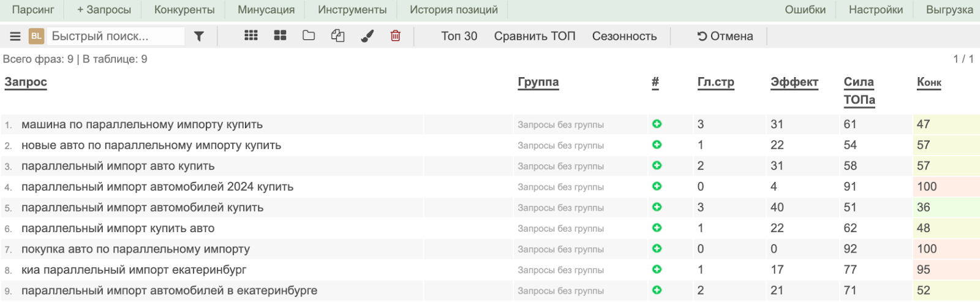Click the folder group icon
Image resolution: width=980 pixels, height=302 pixels.
point(309,36)
